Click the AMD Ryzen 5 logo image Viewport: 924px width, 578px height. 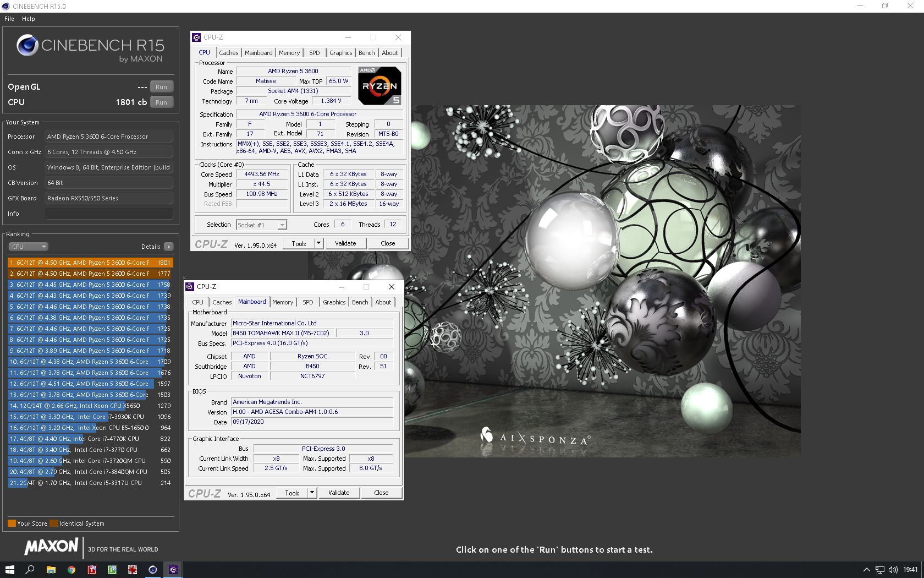380,86
